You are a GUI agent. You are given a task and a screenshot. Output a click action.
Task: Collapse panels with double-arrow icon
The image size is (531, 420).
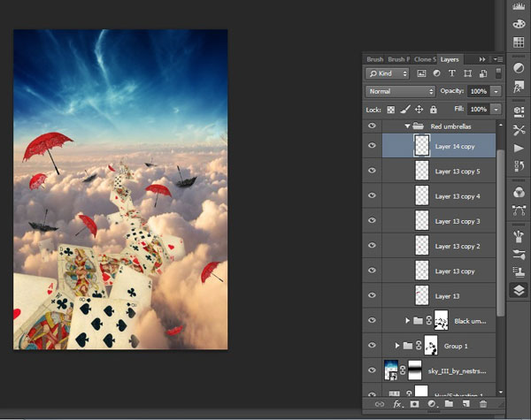click(482, 59)
